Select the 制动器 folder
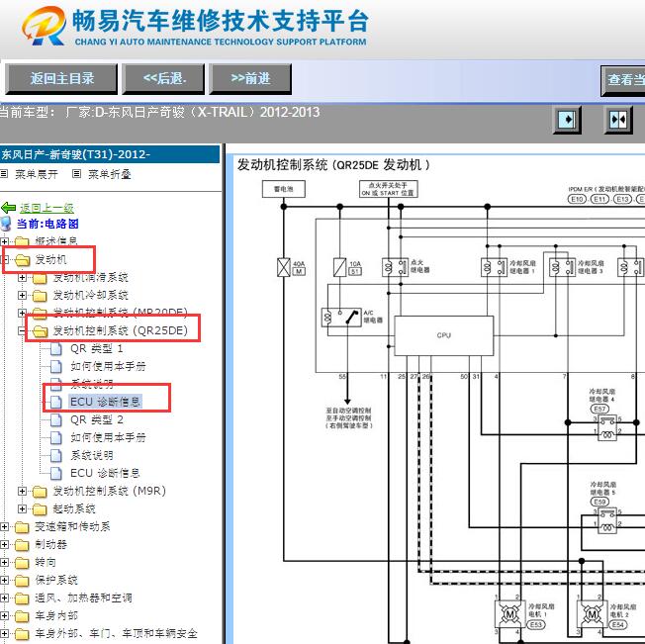645x644 pixels. coord(50,544)
